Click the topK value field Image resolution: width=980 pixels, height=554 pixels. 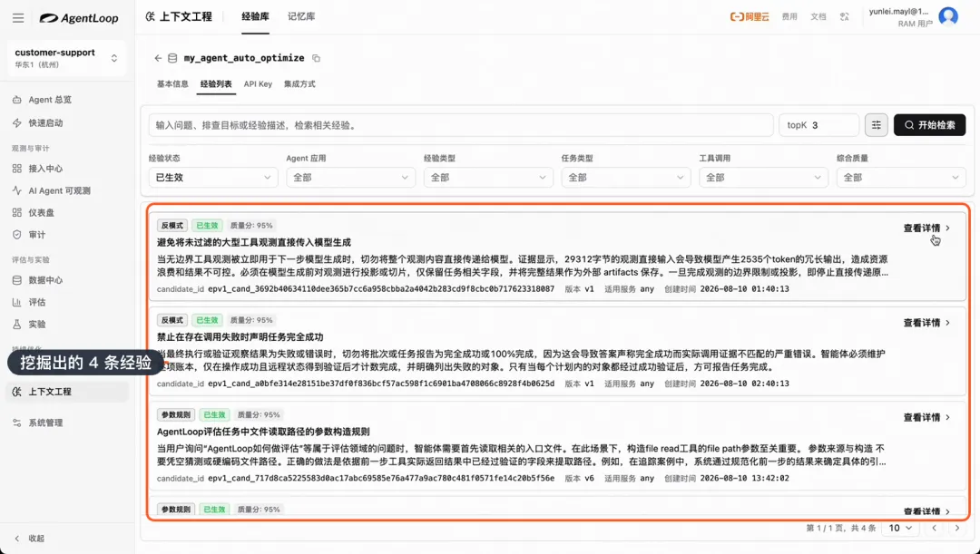coord(818,125)
